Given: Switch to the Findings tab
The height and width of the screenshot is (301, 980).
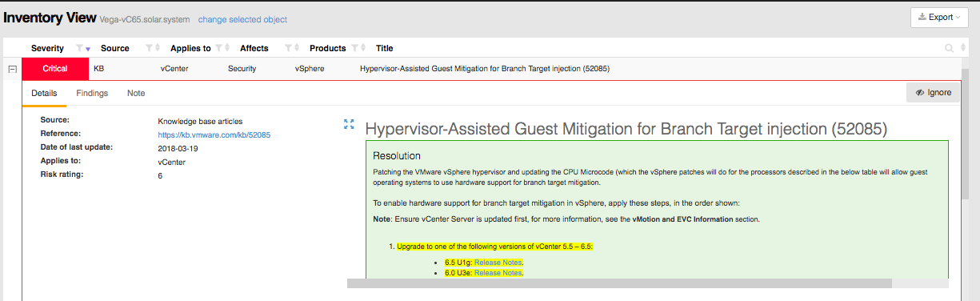Looking at the screenshot, I should 92,93.
